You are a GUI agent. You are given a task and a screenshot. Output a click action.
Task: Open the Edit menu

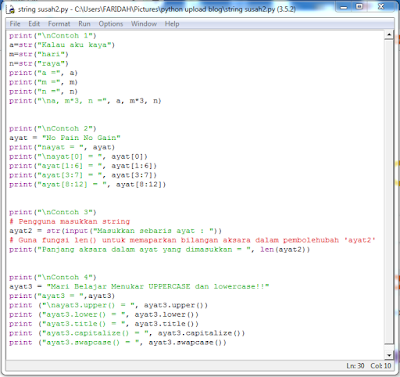pos(34,24)
